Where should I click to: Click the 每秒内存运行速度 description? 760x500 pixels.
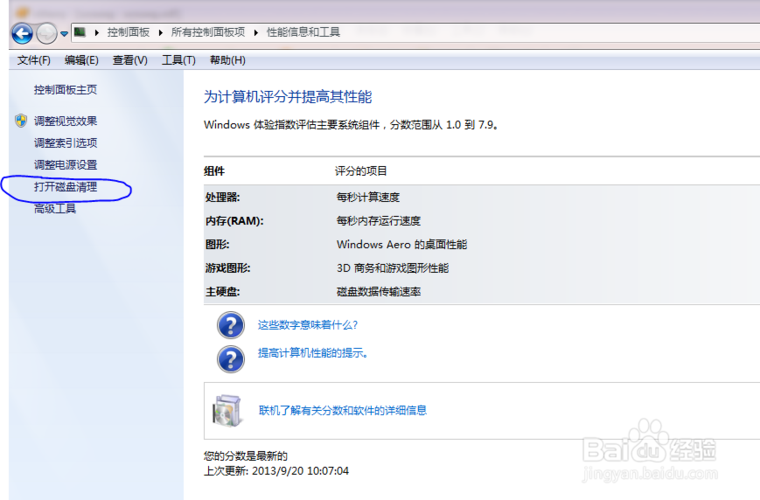coord(379,221)
